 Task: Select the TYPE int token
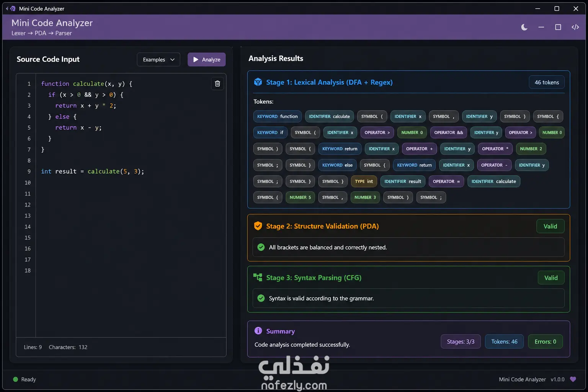(364, 181)
